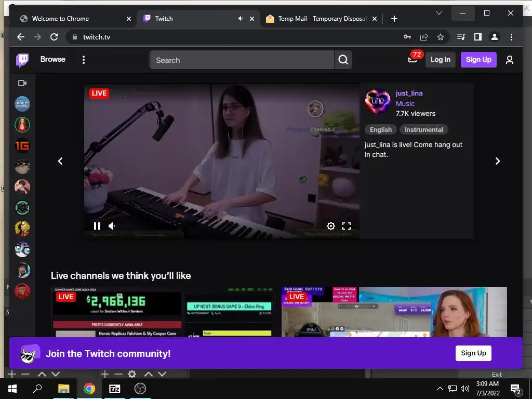Open the fifth sidebar channel avatar
532x399 pixels.
tap(22, 187)
